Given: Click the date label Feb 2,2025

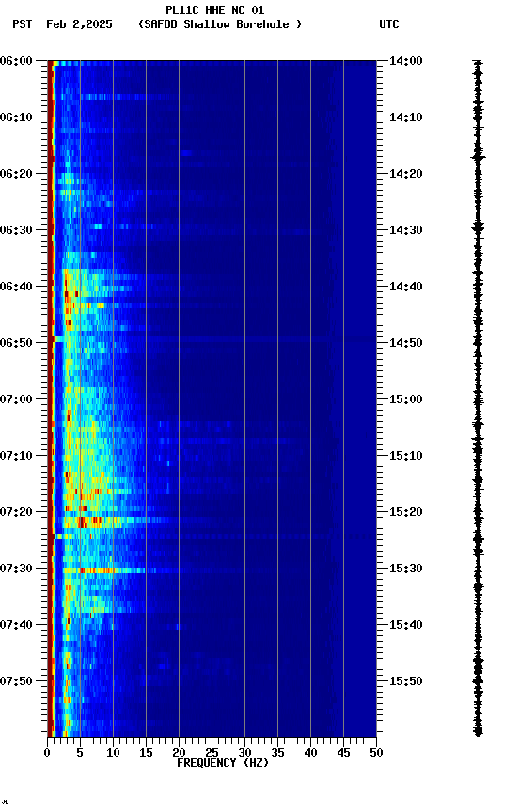Looking at the screenshot, I should tap(79, 24).
